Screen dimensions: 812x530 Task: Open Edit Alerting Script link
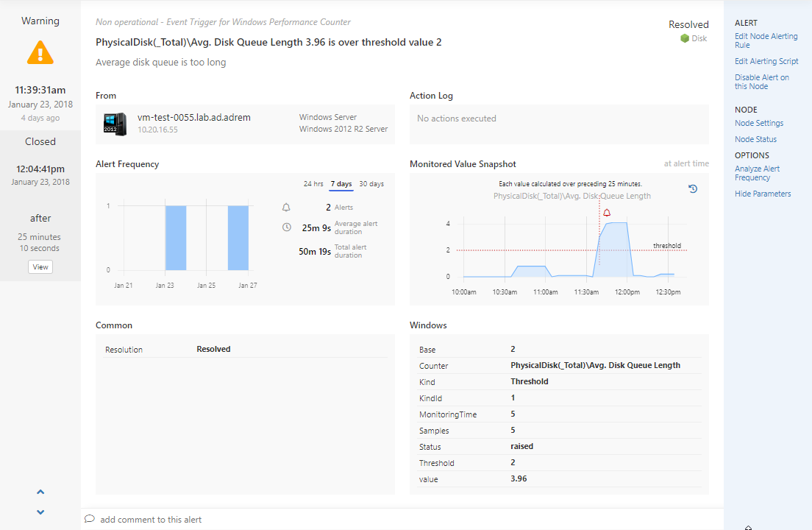pyautogui.click(x=766, y=61)
